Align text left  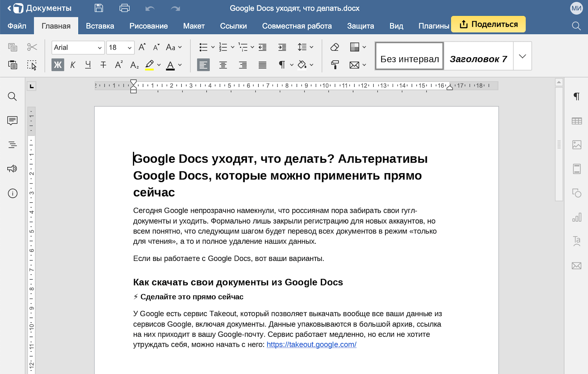coord(203,65)
